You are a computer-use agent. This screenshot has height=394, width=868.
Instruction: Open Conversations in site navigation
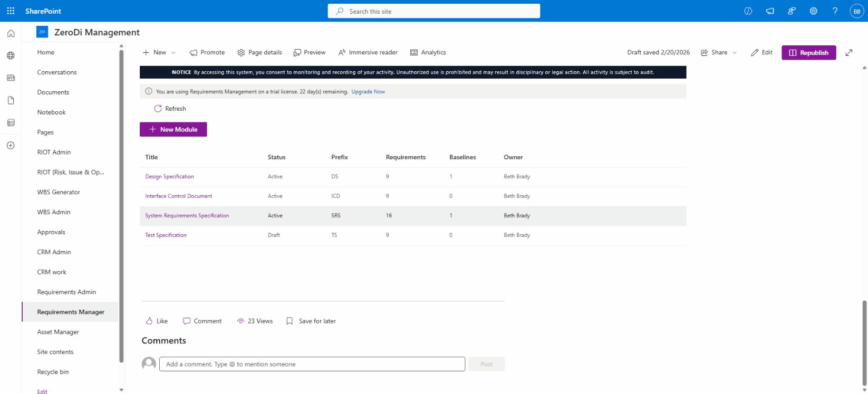57,72
